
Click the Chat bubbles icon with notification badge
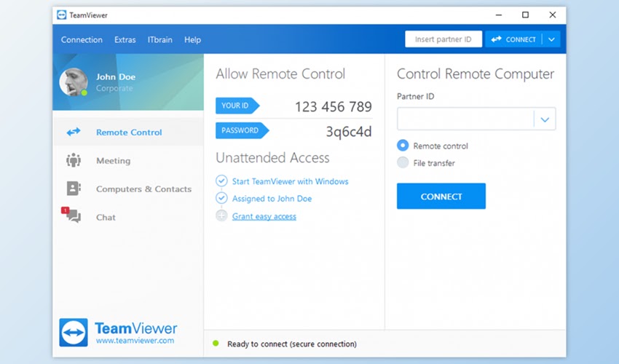[x=71, y=215]
